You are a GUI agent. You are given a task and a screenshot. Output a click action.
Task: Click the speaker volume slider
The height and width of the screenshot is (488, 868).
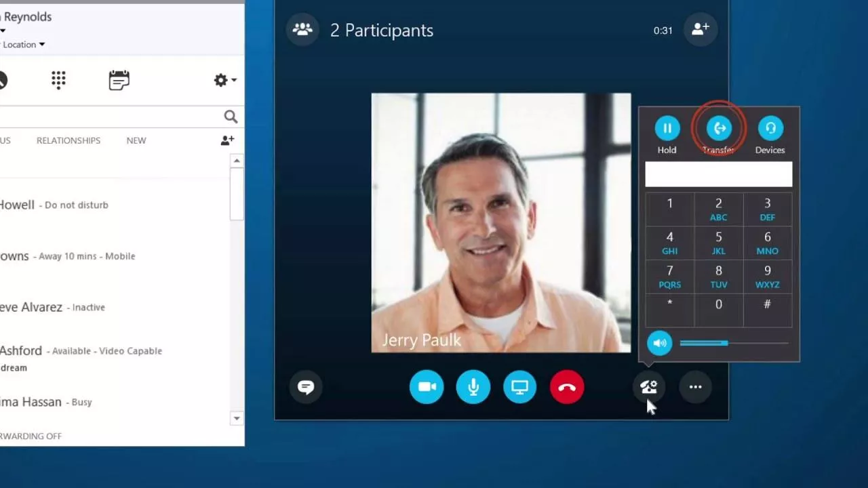(x=734, y=343)
